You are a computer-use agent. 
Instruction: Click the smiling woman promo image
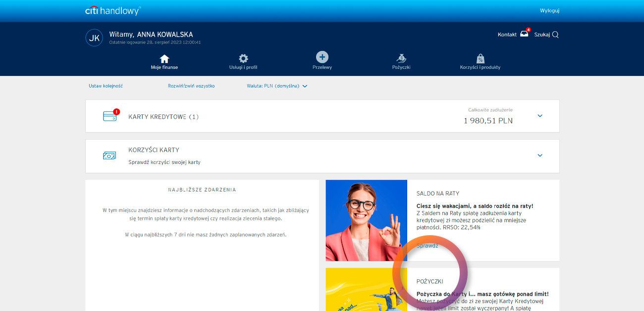click(366, 220)
